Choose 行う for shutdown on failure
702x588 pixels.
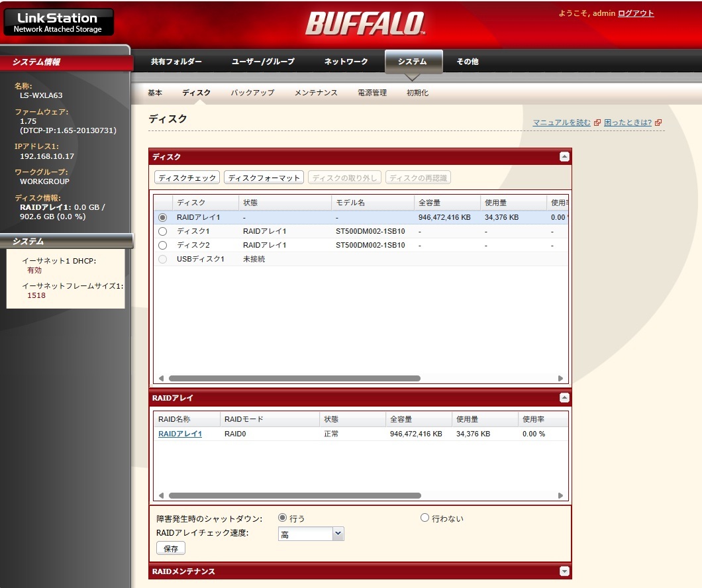pos(283,518)
